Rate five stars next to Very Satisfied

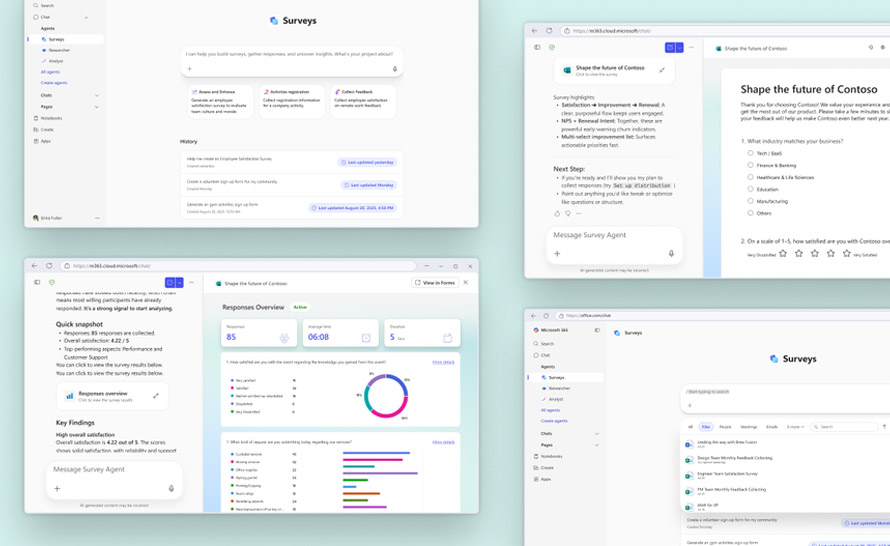(x=847, y=254)
